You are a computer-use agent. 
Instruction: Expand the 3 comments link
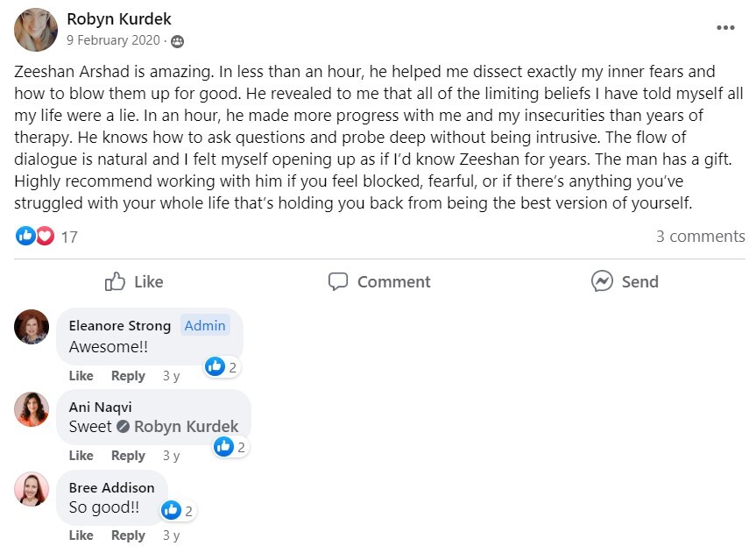coord(700,237)
